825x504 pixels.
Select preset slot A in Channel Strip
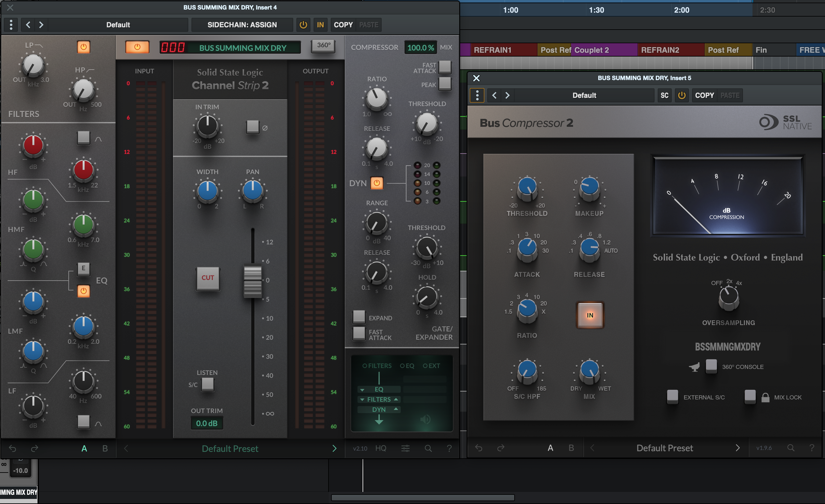point(84,448)
